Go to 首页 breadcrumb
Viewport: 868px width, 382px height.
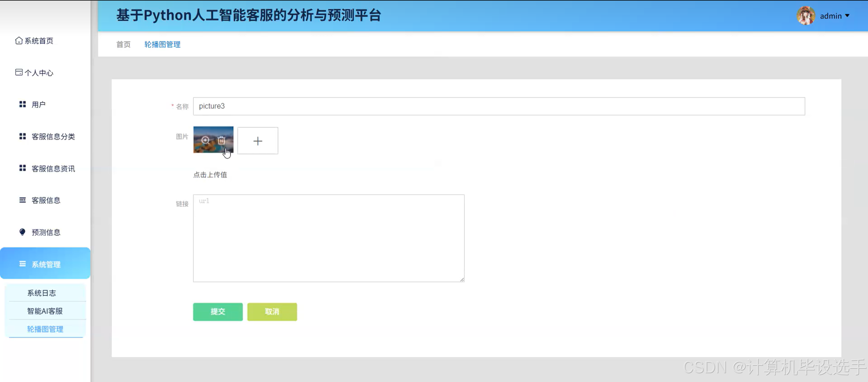coord(123,44)
